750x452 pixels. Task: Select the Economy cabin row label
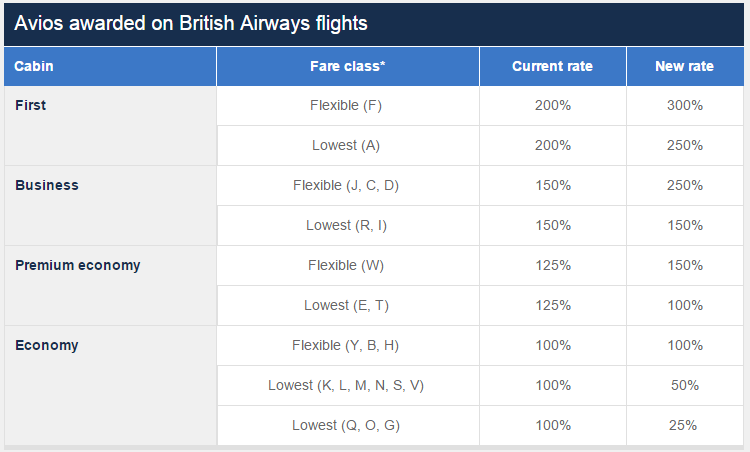pos(47,345)
